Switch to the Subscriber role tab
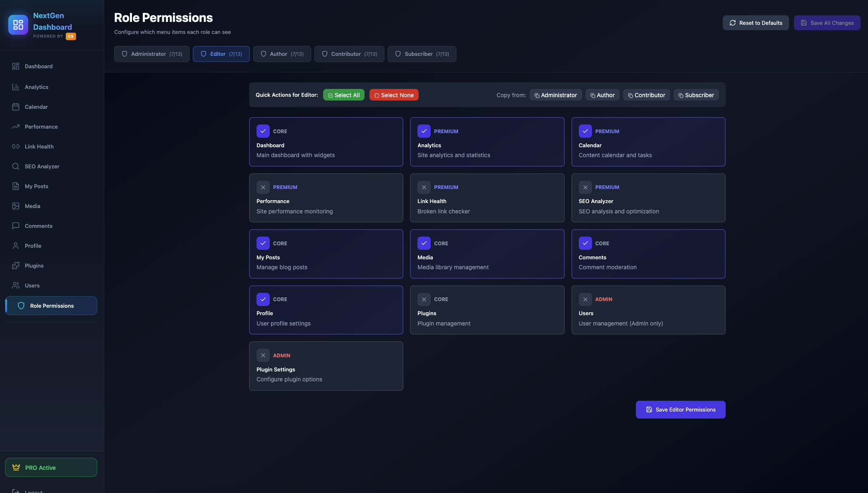 coord(422,54)
